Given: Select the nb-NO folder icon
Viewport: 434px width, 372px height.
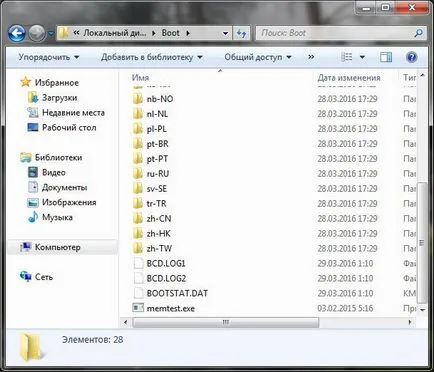Looking at the screenshot, I should pos(138,99).
